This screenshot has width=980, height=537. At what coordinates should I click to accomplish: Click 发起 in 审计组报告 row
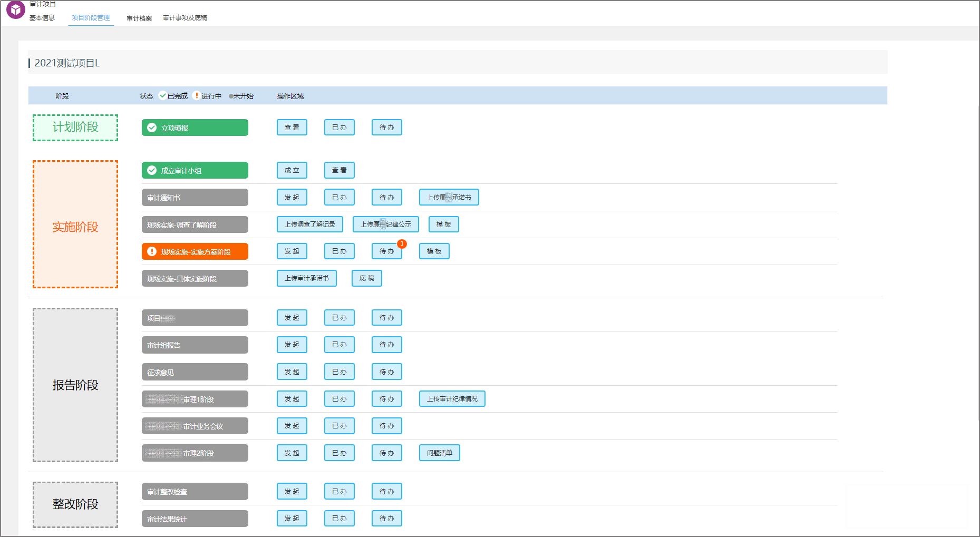[x=292, y=344]
